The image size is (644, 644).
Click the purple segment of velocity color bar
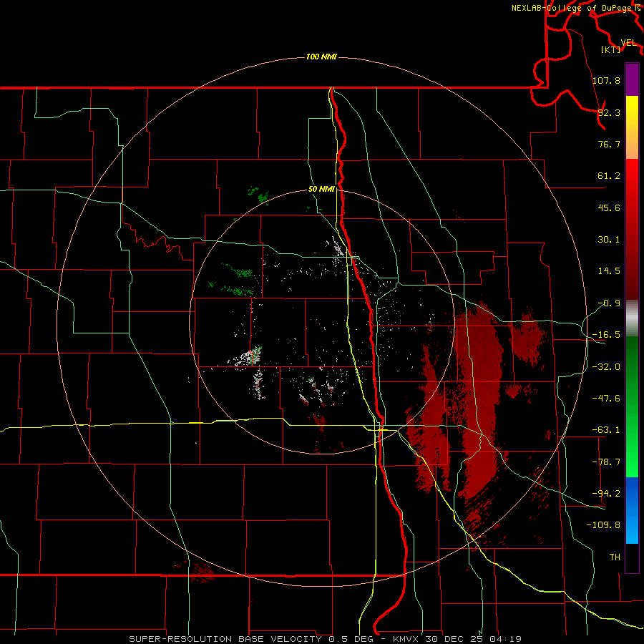click(x=632, y=79)
